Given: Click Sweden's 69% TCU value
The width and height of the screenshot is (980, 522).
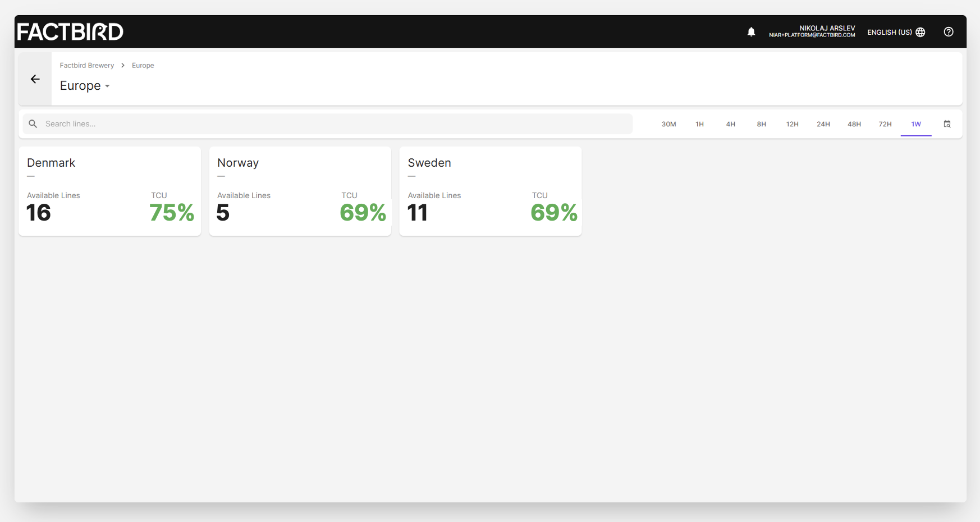Looking at the screenshot, I should tap(553, 213).
